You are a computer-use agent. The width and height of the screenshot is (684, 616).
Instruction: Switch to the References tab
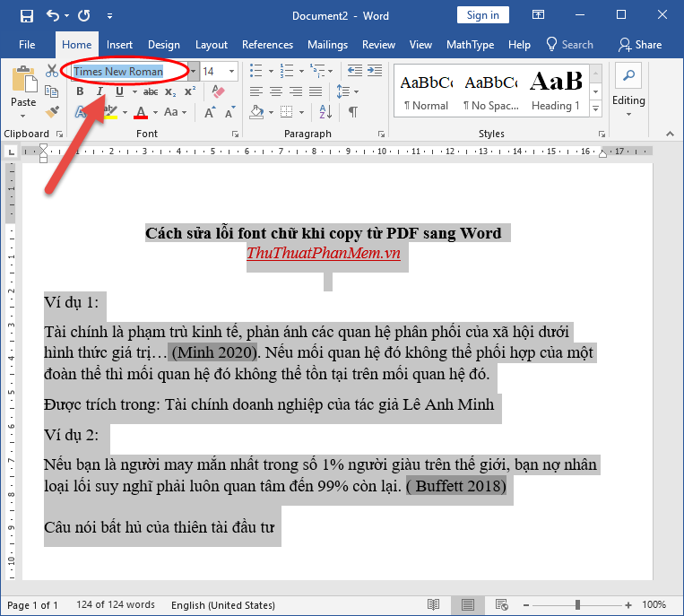[x=267, y=45]
